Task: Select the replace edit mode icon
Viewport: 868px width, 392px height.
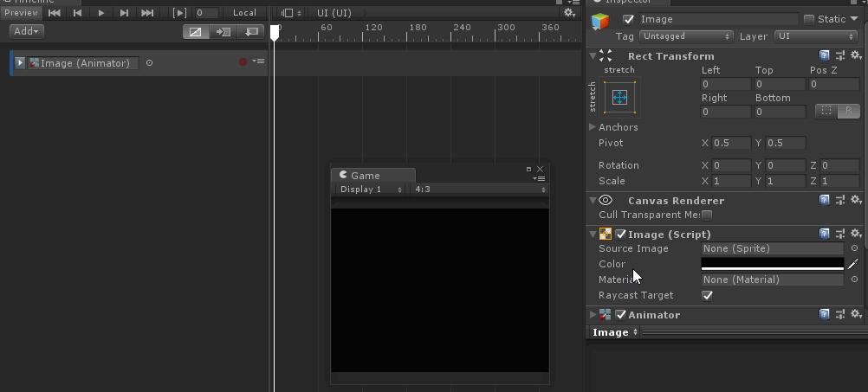Action: [250, 32]
